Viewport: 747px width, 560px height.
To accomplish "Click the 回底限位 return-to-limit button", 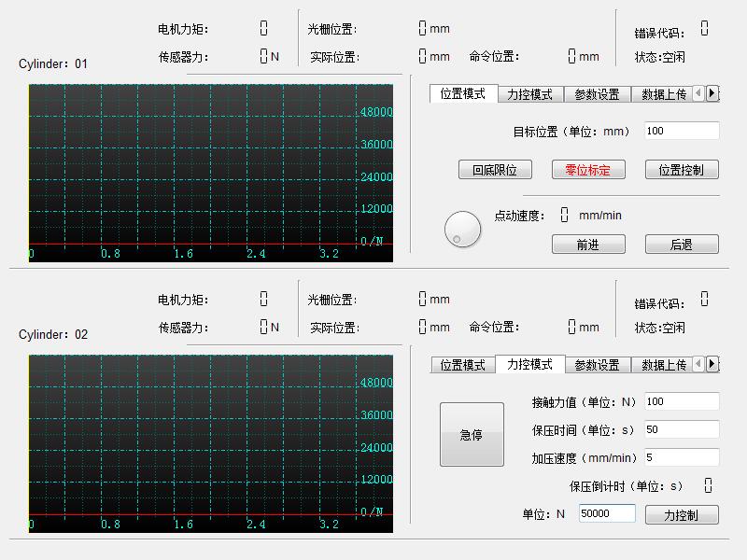I will pyautogui.click(x=496, y=170).
